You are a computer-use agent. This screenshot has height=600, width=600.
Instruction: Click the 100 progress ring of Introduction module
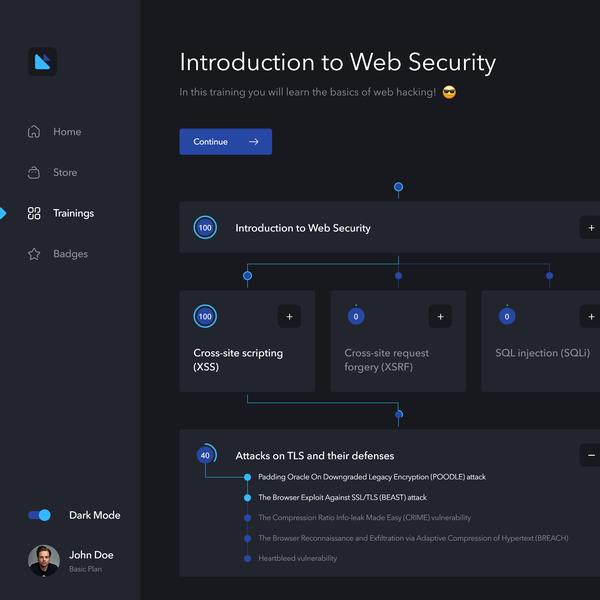point(205,228)
